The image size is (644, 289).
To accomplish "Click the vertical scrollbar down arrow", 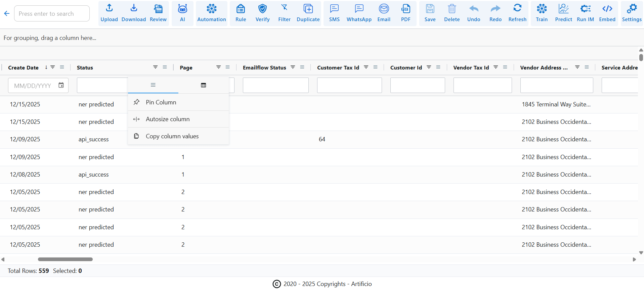I will click(x=641, y=253).
